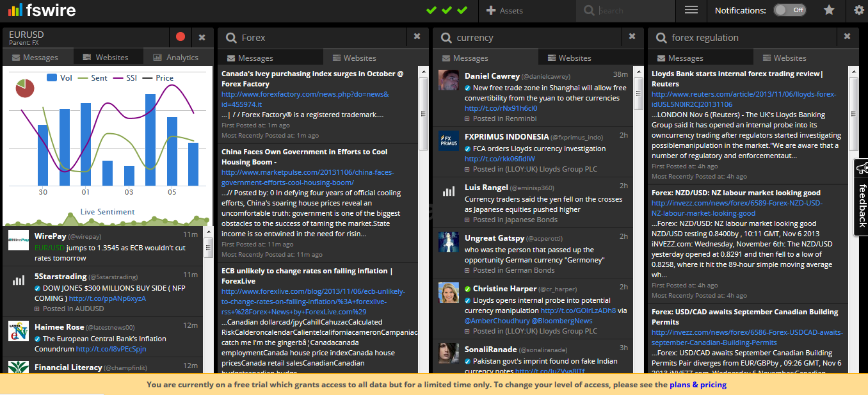The image size is (868, 395).
Task: Toggle the Vol legend series in chart
Action: click(60, 77)
